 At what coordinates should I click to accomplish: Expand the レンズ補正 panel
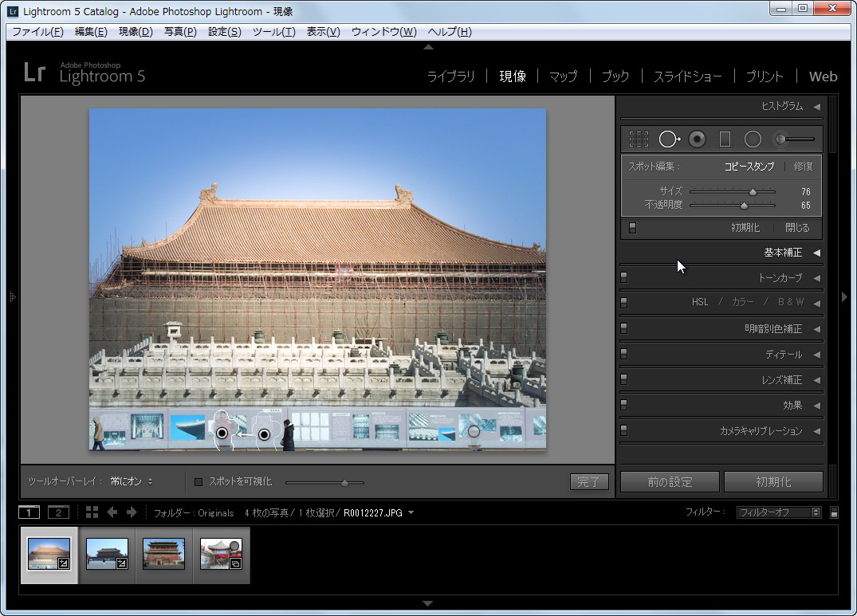coord(816,380)
